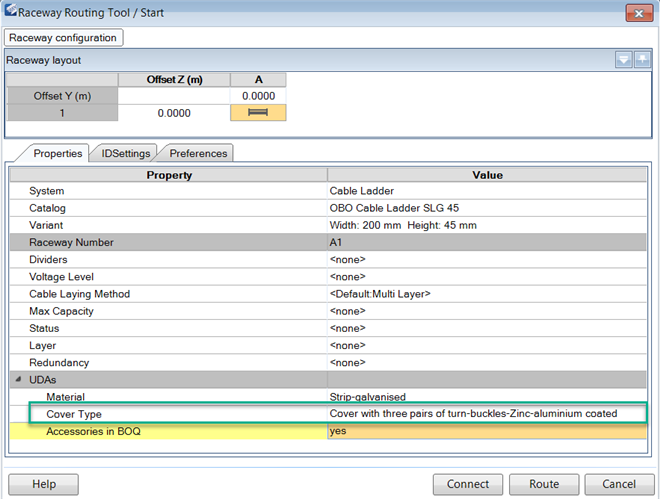This screenshot has width=660, height=499.
Task: Click the Connect button
Action: 468,484
